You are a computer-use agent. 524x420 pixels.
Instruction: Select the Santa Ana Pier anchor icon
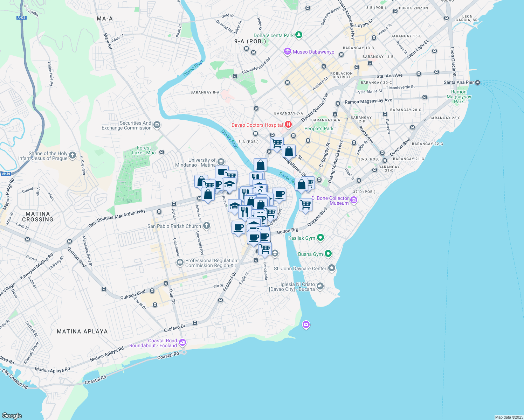[x=477, y=82]
